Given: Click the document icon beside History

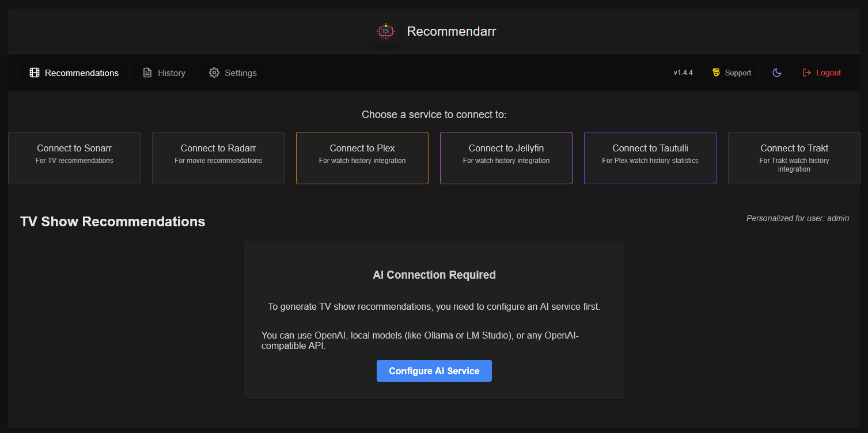Looking at the screenshot, I should point(147,73).
